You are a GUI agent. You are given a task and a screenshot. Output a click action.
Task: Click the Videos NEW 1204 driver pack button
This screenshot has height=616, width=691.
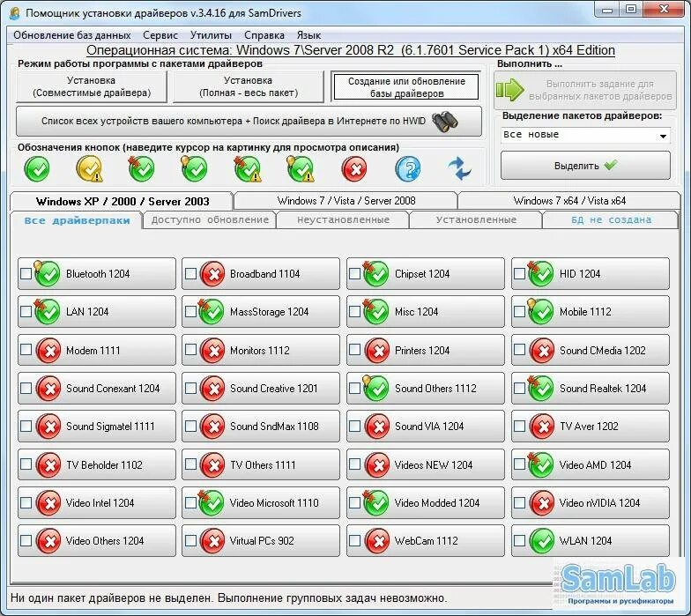[425, 465]
